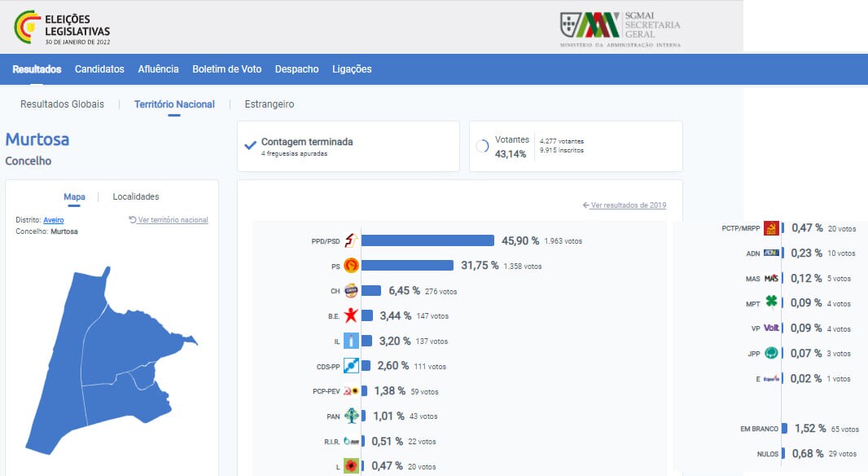Viewport: 868px width, 476px height.
Task: Open the Candidatos menu item
Action: (99, 69)
